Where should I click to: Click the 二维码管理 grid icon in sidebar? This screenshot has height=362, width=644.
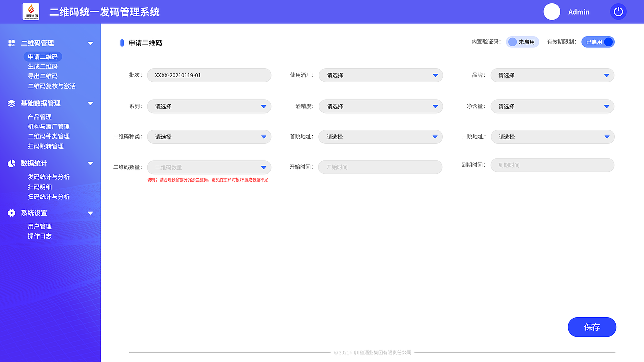point(11,43)
